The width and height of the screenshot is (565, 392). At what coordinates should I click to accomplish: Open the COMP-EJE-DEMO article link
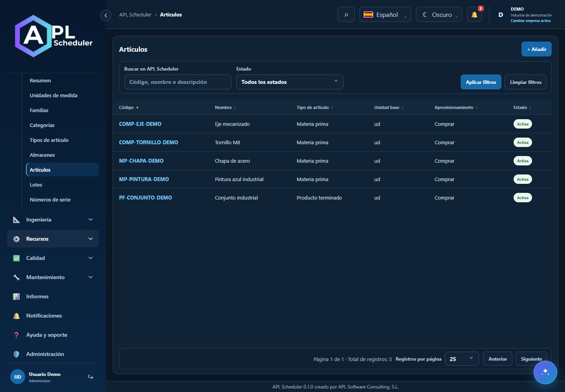click(140, 124)
